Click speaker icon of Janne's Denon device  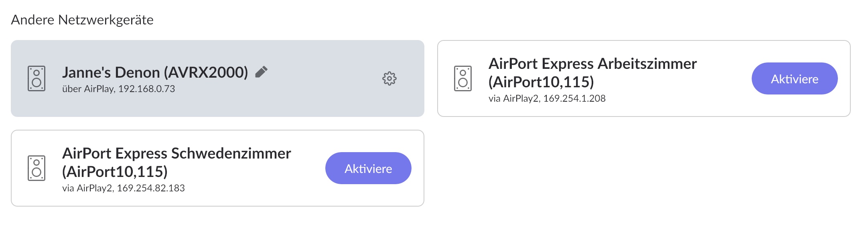coord(37,78)
